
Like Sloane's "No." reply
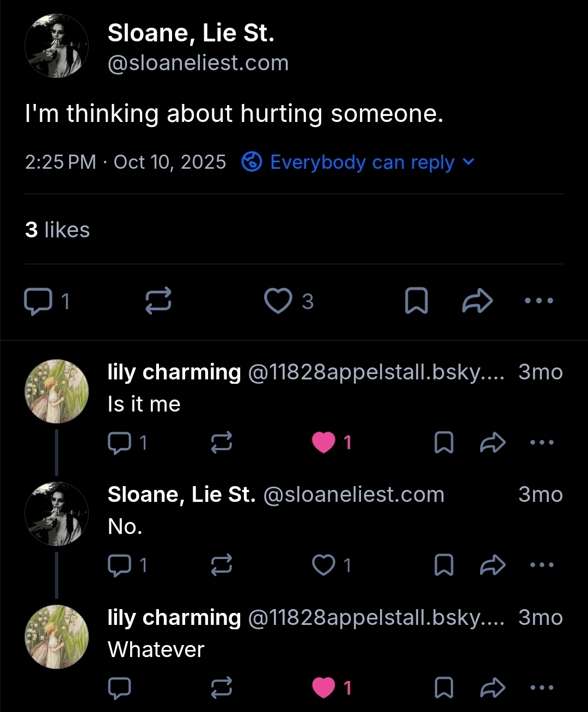324,565
